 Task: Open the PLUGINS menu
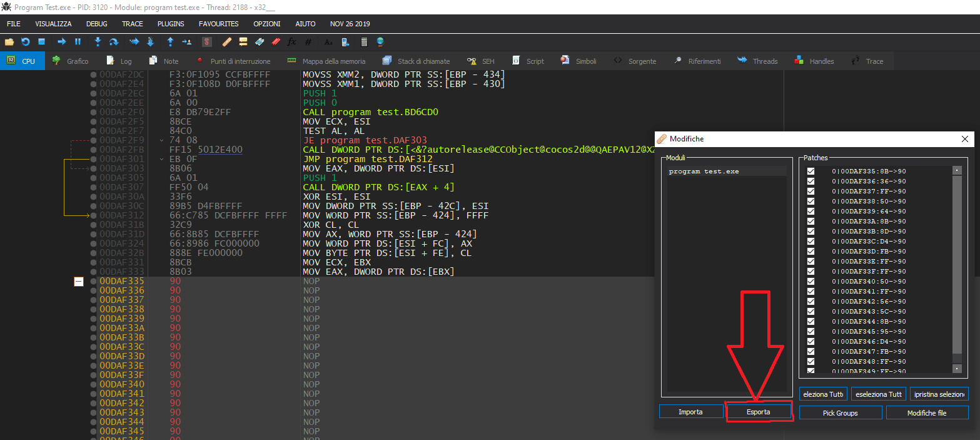(171, 24)
